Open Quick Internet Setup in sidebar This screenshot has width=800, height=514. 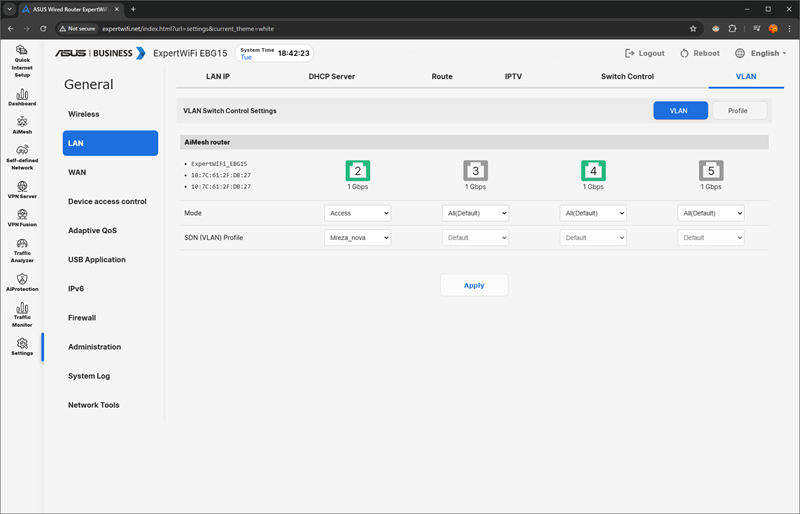click(x=21, y=54)
